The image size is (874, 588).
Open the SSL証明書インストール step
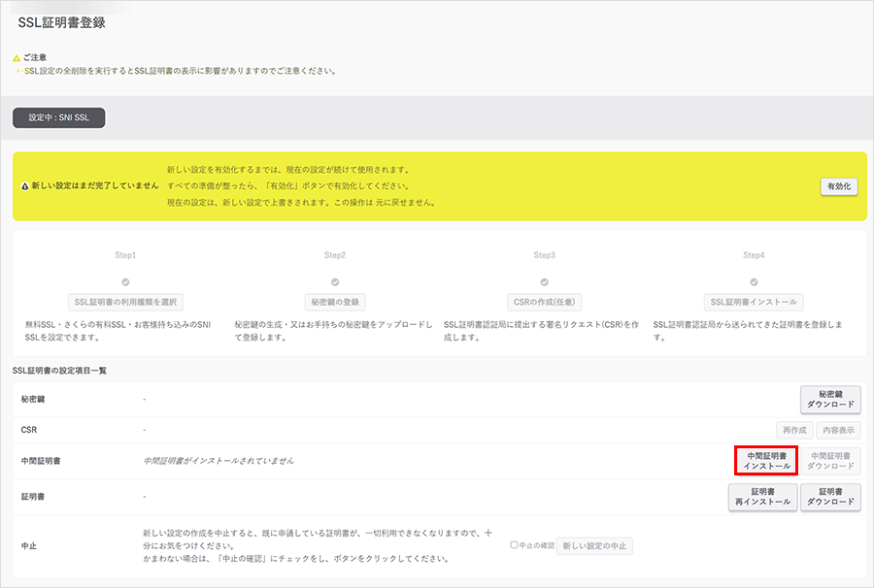(x=754, y=302)
